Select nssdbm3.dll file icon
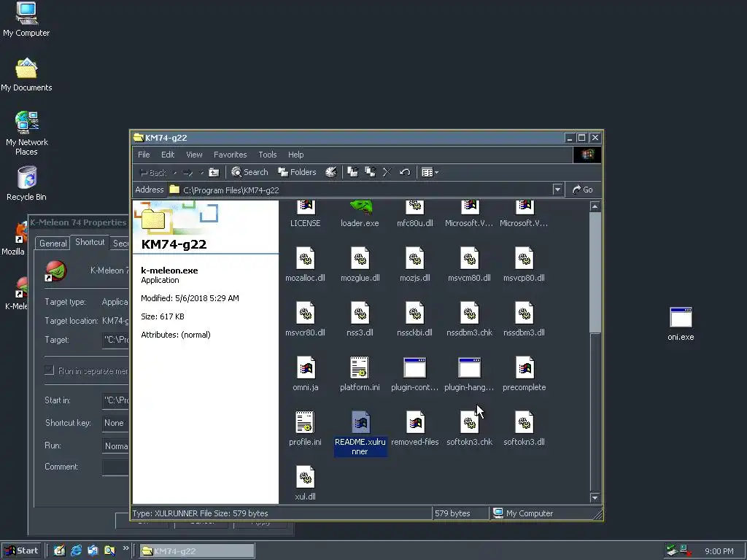 point(524,314)
